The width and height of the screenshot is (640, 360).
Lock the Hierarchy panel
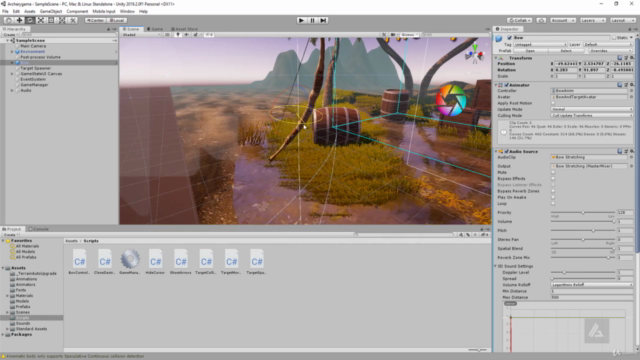click(109, 29)
